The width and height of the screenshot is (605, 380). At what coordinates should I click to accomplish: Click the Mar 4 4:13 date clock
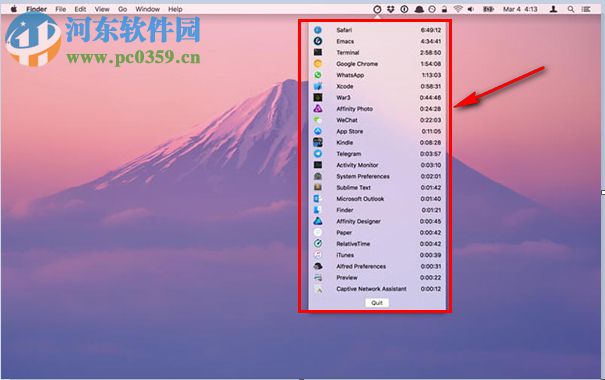tap(520, 9)
